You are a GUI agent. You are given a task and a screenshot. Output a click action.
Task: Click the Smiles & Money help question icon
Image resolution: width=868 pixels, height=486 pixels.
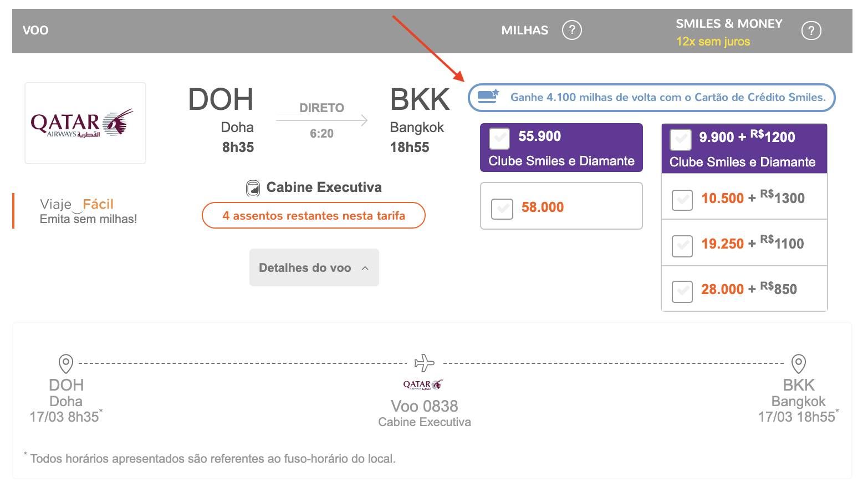tap(811, 31)
